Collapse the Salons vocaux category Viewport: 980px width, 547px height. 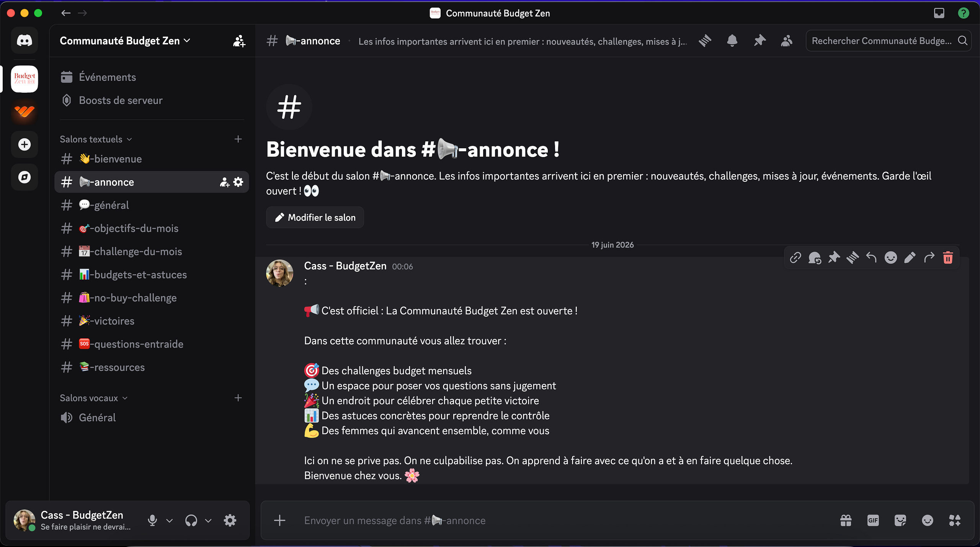(93, 398)
